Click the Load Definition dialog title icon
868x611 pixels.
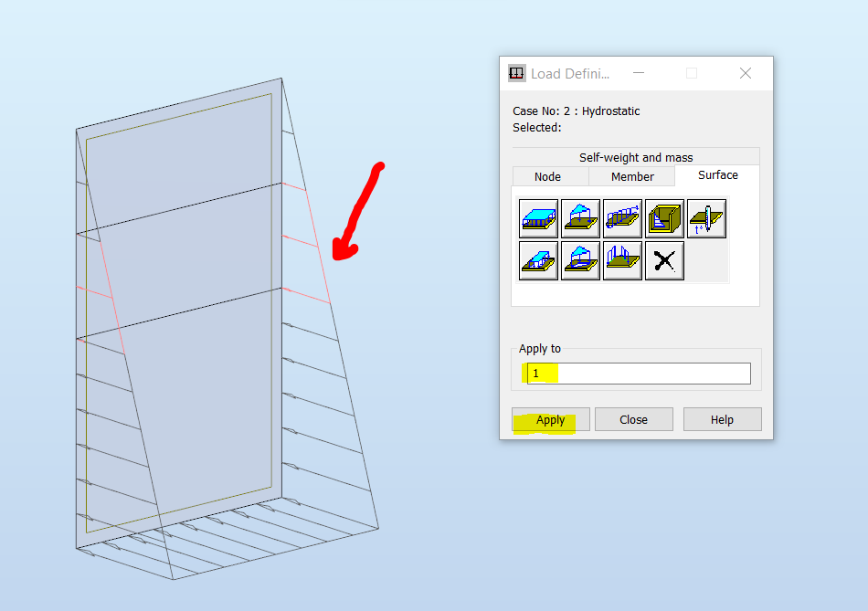point(516,73)
